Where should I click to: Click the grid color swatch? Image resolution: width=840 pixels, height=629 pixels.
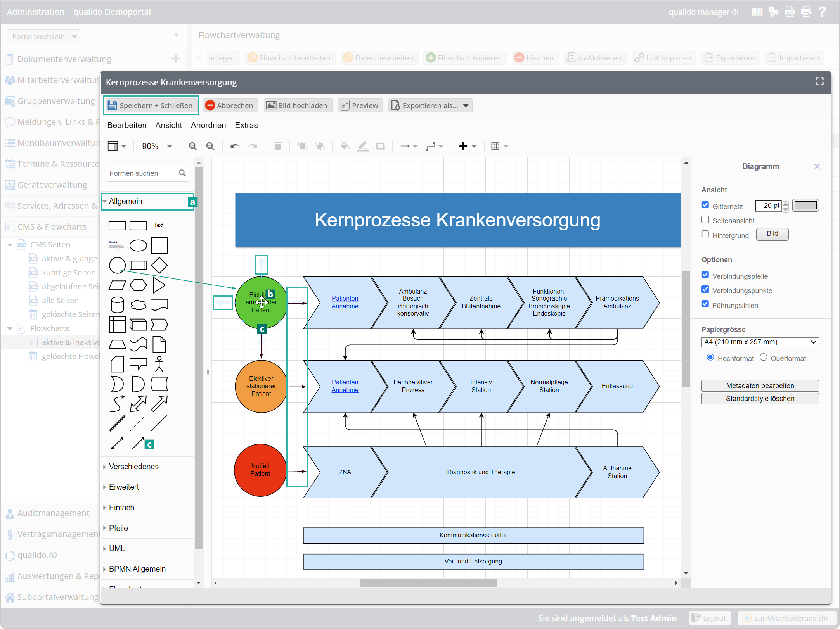pos(805,206)
